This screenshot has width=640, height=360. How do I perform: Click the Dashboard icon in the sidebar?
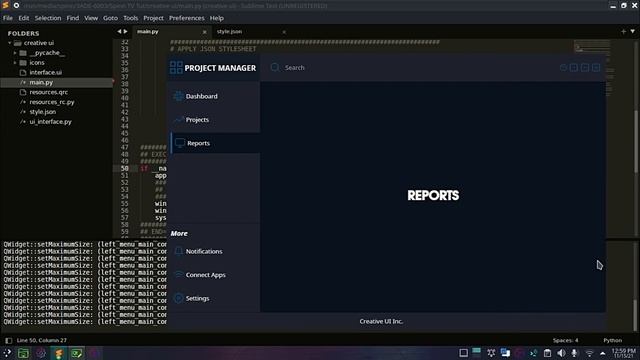click(178, 96)
